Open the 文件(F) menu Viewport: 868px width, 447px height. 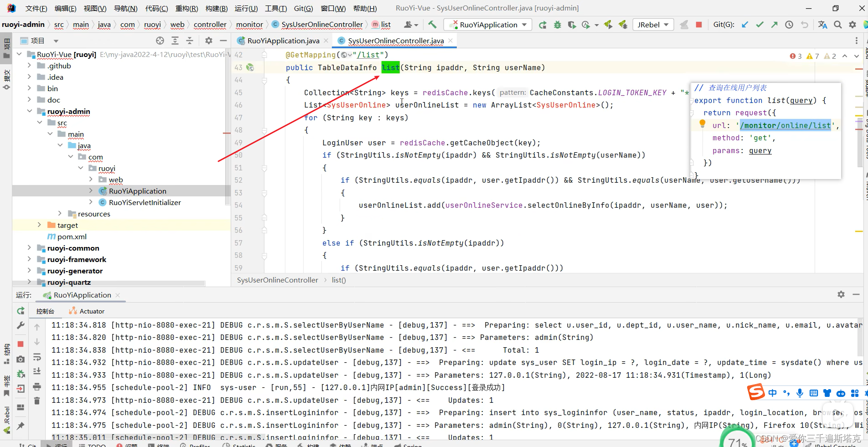[36, 8]
